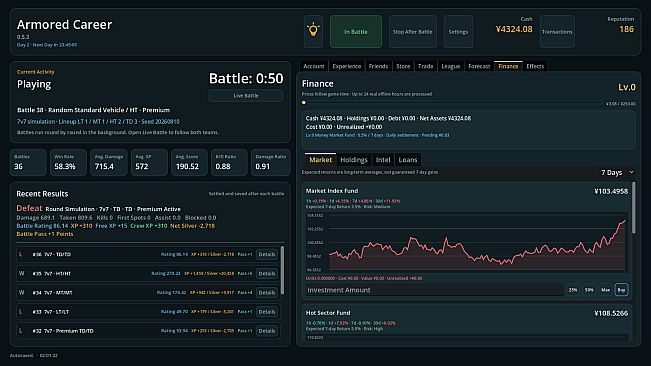Click the ¥108.5266 fund price
This screenshot has height=366, width=651.
point(611,313)
